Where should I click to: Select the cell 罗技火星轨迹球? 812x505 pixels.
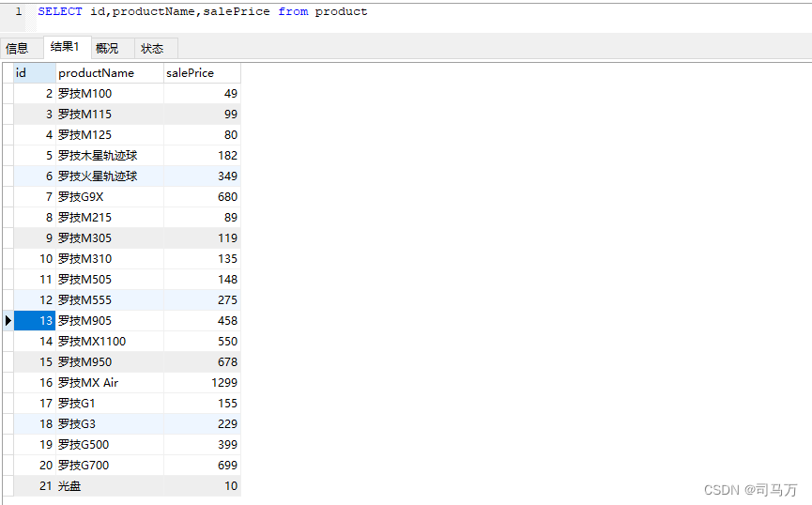(x=110, y=176)
